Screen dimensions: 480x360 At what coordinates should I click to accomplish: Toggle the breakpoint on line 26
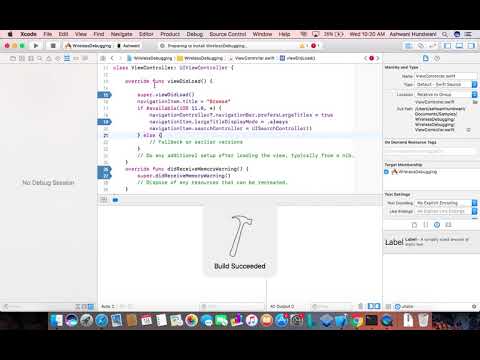tap(105, 169)
